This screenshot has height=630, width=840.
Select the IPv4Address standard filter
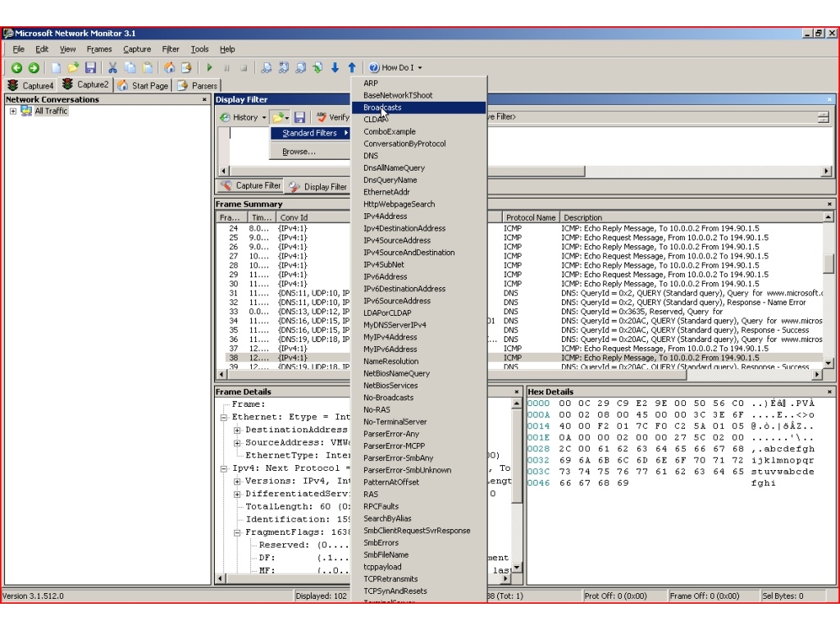pyautogui.click(x=419, y=216)
